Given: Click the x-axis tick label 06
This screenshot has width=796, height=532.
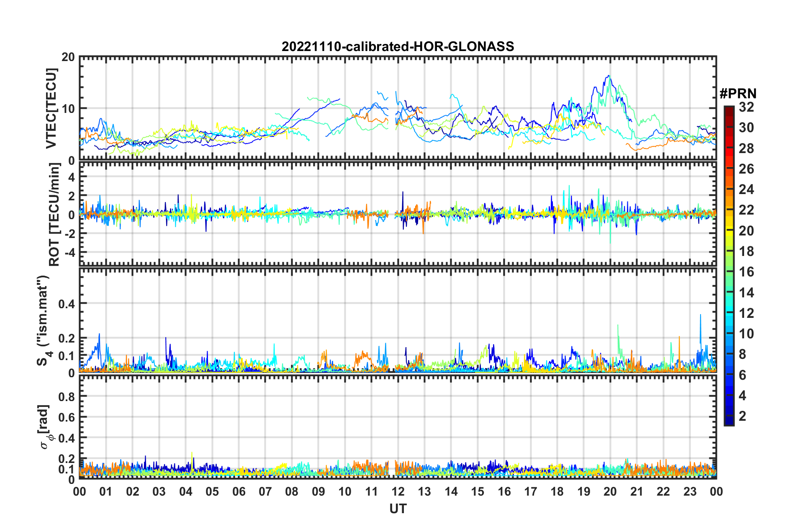Looking at the screenshot, I should pyautogui.click(x=239, y=491).
